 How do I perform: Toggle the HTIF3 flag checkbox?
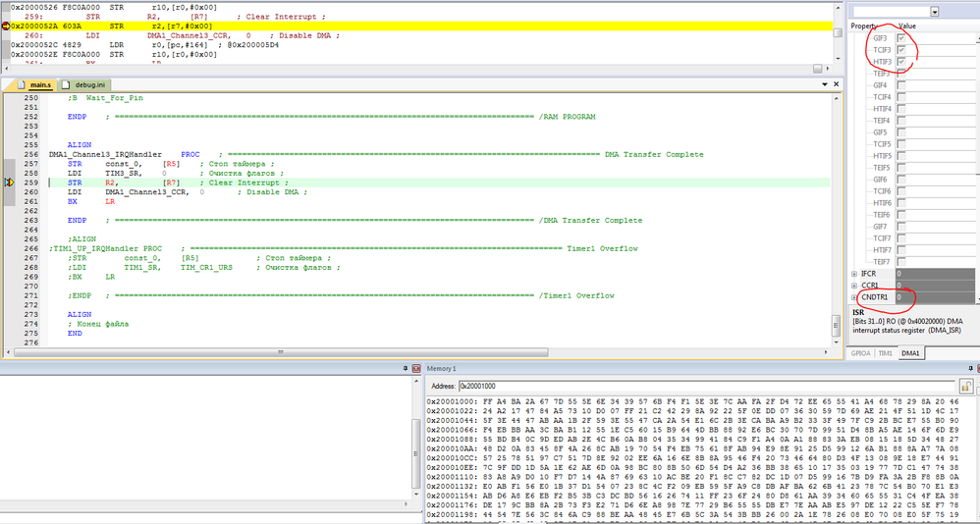pos(901,62)
